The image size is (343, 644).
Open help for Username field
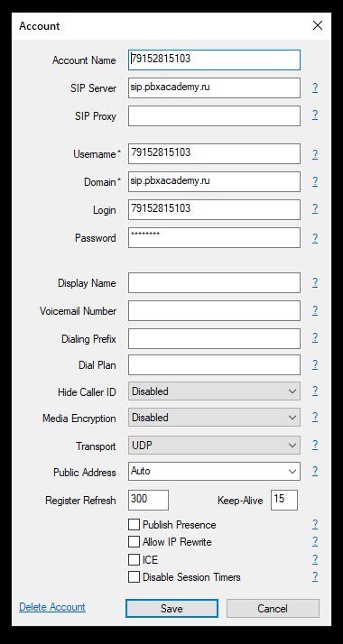315,154
